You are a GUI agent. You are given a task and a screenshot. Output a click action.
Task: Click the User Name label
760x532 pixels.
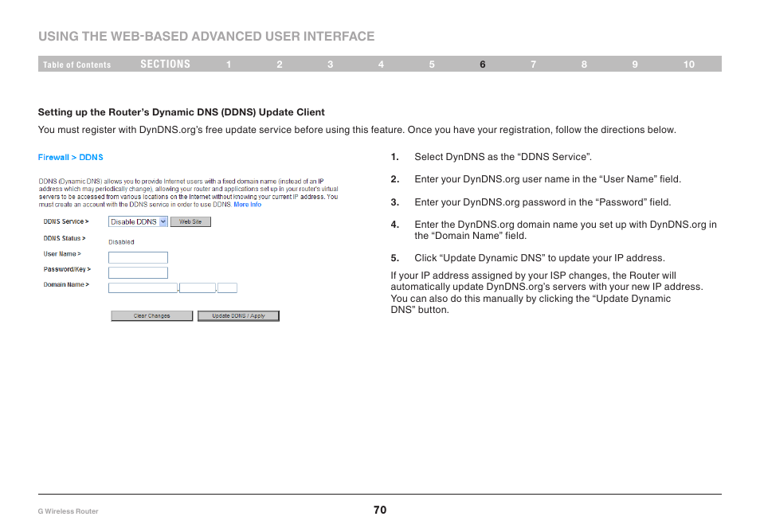point(62,254)
